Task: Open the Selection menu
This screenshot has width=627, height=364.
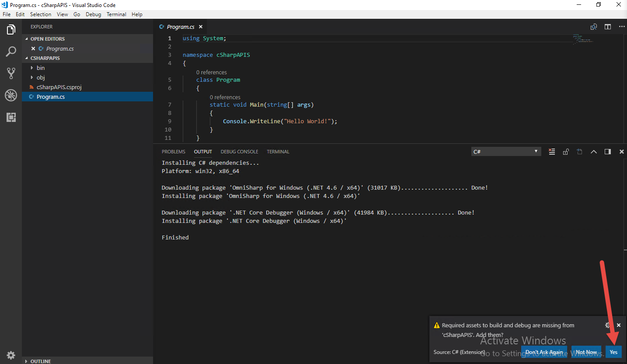Action: pos(41,14)
